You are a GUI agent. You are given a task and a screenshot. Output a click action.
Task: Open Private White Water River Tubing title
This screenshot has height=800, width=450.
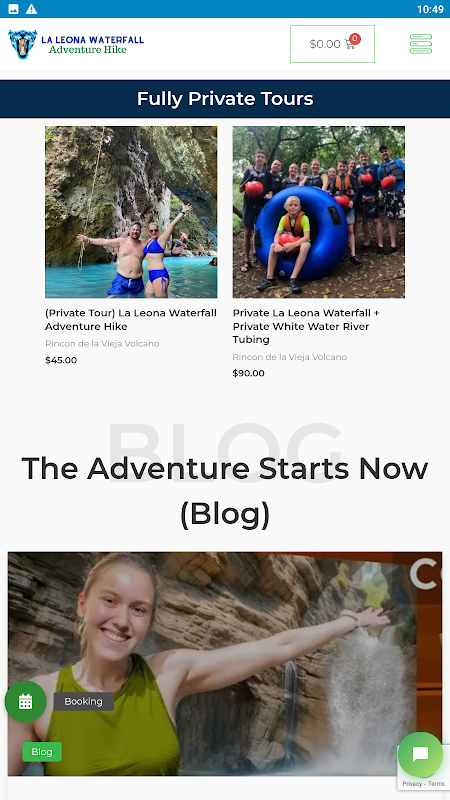306,326
